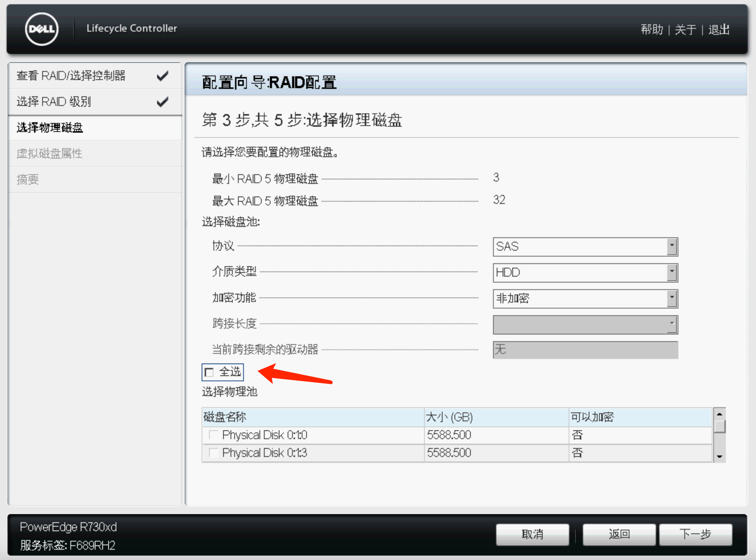Select the 选择物理磁盘 wizard step
The width and height of the screenshot is (756, 560).
tap(50, 128)
